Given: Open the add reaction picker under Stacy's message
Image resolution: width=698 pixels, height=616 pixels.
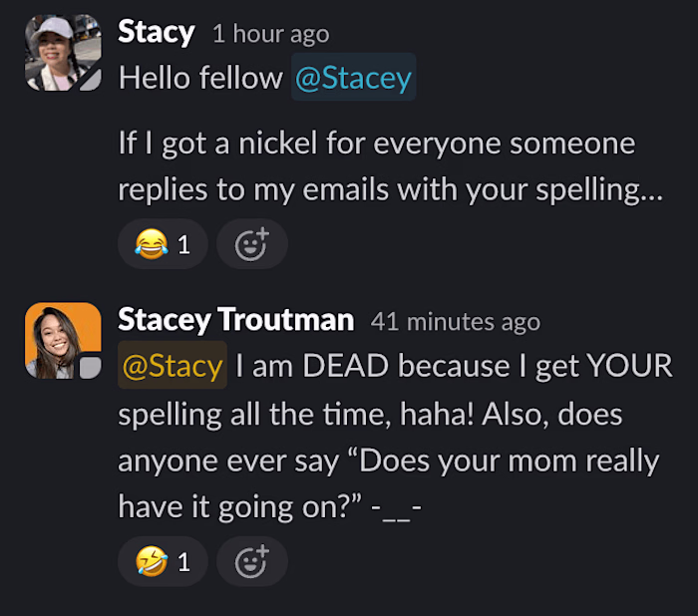Looking at the screenshot, I should click(251, 244).
